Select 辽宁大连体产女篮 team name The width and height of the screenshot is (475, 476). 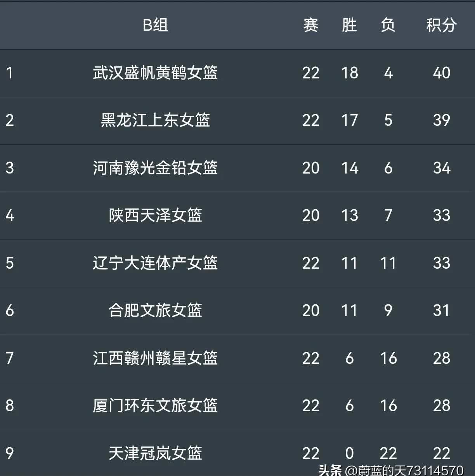pyautogui.click(x=155, y=263)
